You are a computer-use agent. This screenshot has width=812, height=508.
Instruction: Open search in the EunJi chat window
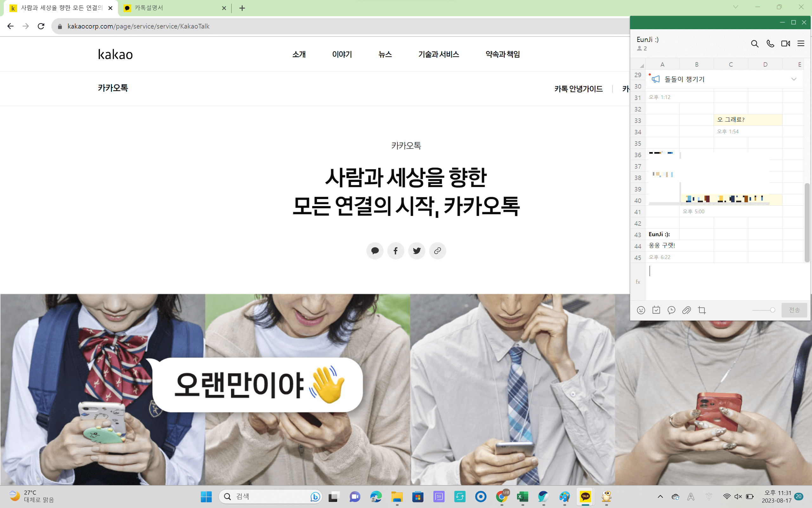point(755,44)
